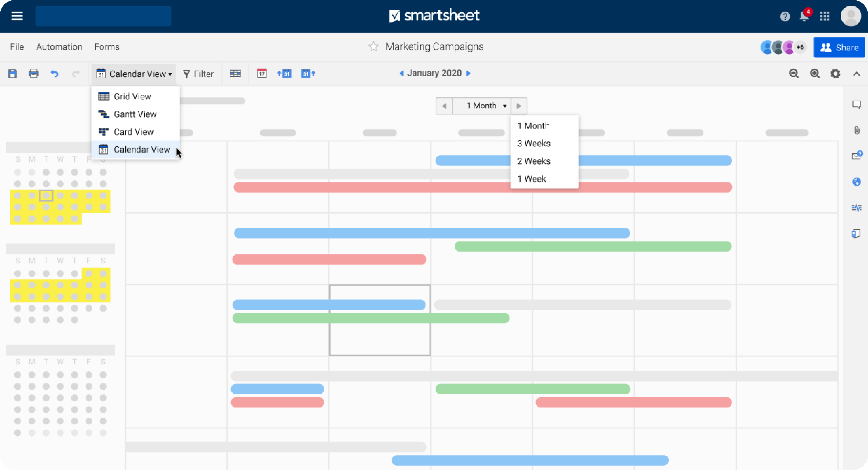This screenshot has height=470, width=868.
Task: Open the Attachments paperclip panel
Action: (x=857, y=130)
